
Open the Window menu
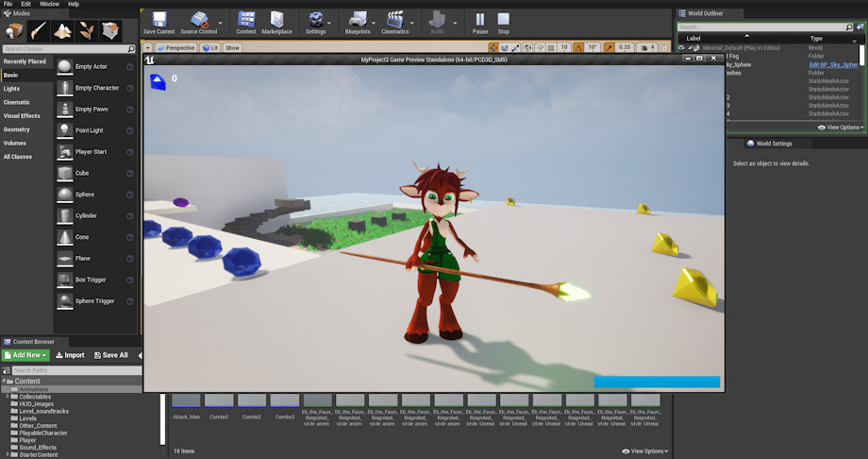pyautogui.click(x=49, y=4)
